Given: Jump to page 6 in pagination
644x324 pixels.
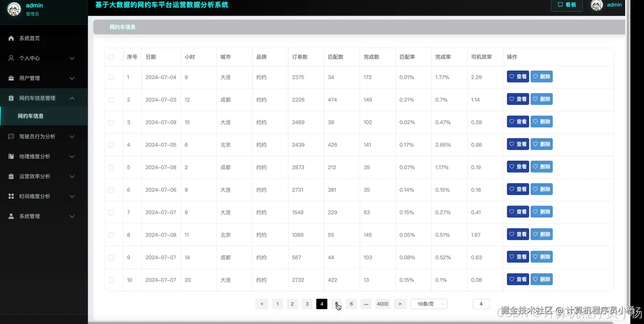Looking at the screenshot, I should (351, 304).
